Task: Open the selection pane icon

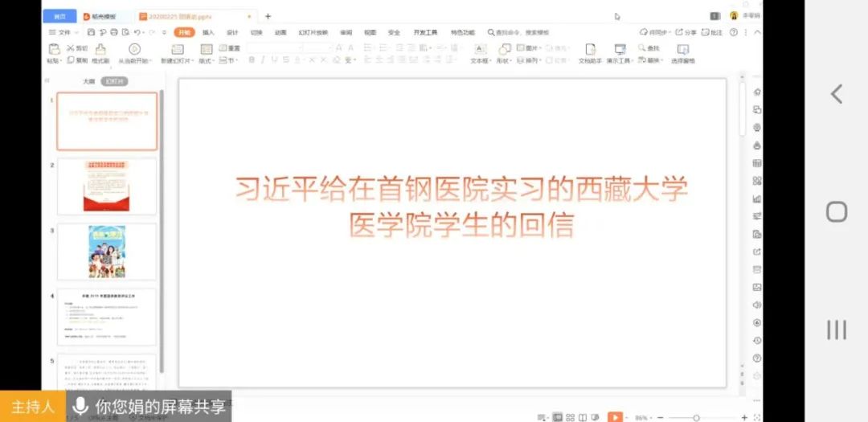Action: point(682,50)
